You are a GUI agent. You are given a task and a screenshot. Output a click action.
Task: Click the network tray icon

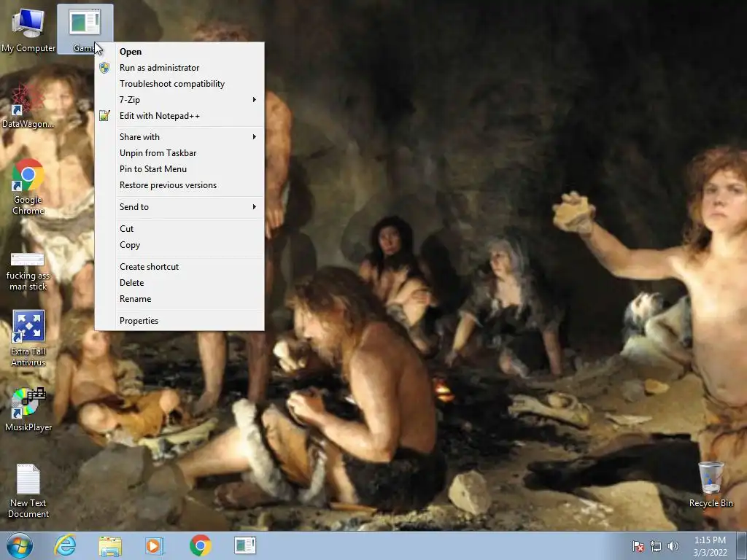656,546
